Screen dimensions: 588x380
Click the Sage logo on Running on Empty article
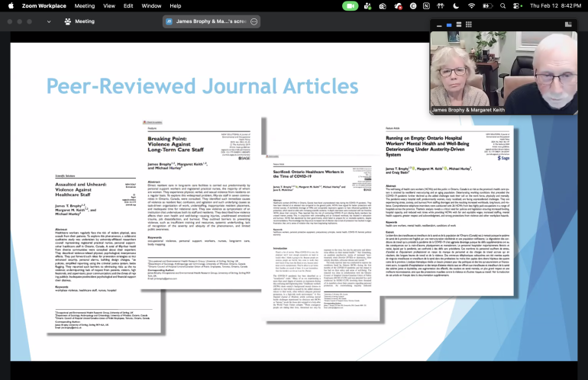click(503, 158)
